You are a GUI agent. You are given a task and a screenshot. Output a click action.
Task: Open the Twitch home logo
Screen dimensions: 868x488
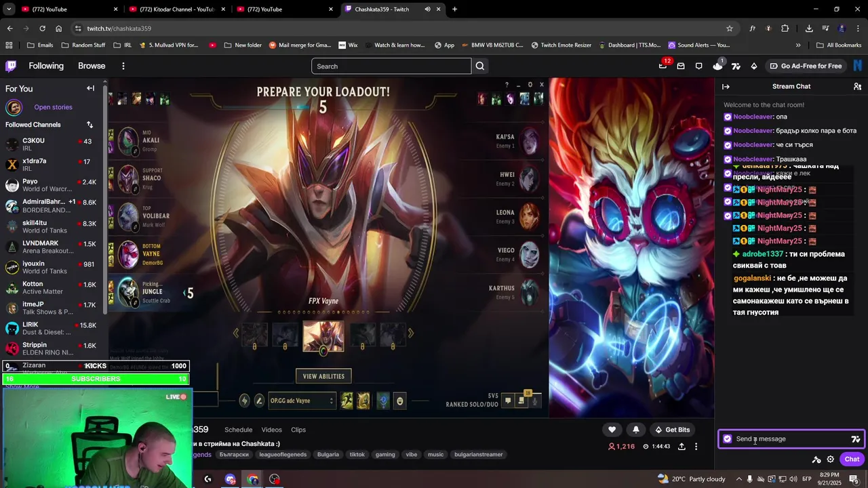coord(11,66)
